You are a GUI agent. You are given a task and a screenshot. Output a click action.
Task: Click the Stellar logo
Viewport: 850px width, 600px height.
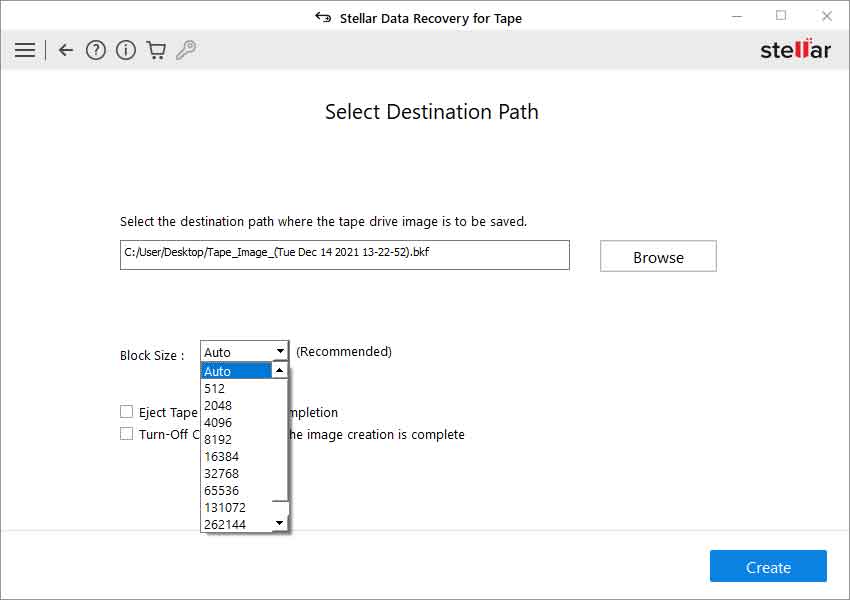coord(795,50)
